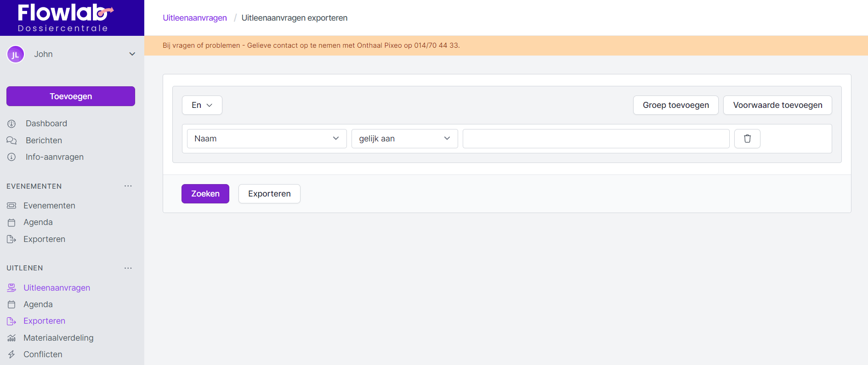Go to Exporteren under Evenementen section
This screenshot has width=868, height=365.
click(44, 239)
